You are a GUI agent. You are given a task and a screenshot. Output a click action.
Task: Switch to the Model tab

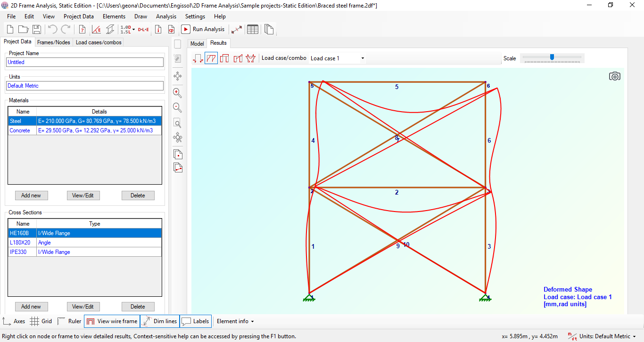(x=197, y=43)
